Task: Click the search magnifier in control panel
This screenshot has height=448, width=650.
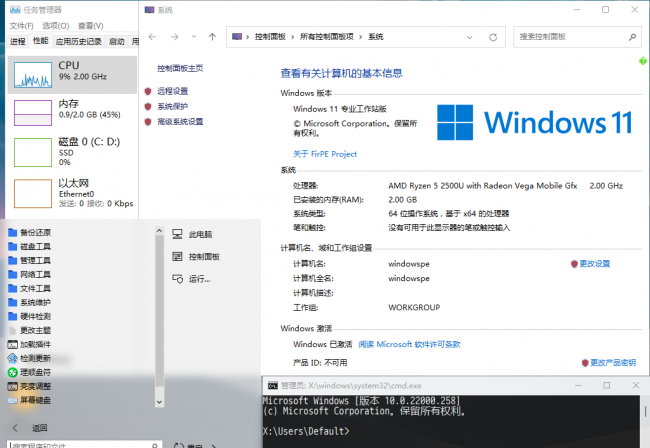Action: pyautogui.click(x=632, y=37)
